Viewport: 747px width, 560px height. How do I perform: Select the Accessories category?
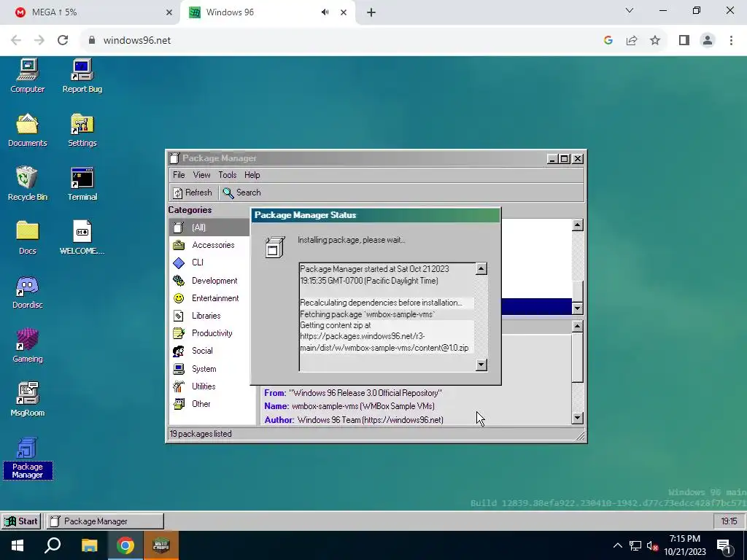[x=209, y=245]
